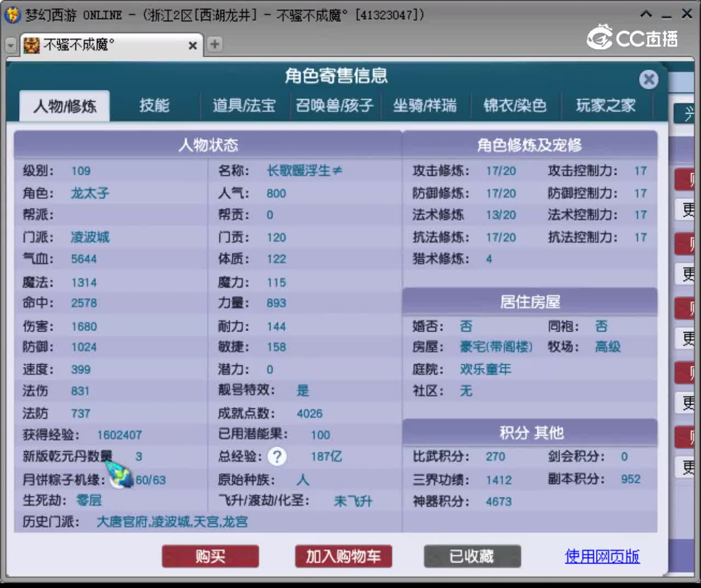The width and height of the screenshot is (701, 588).
Task: Click the 加入购物车 button
Action: pos(343,556)
